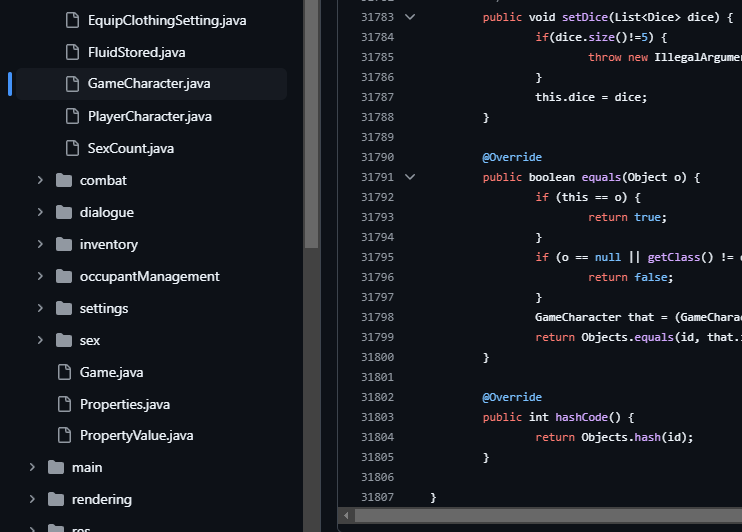Click file icon beside PropertyValue.java
This screenshot has width=742, height=532.
64,435
